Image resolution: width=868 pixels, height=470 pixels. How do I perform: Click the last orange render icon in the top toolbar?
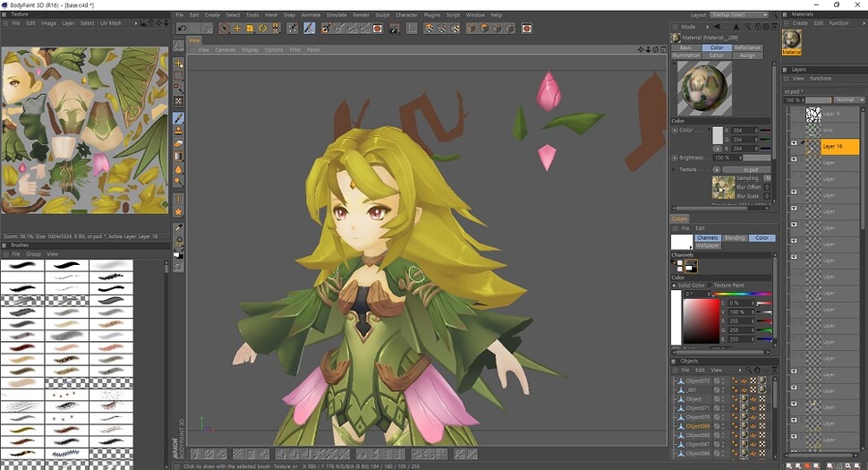(526, 29)
